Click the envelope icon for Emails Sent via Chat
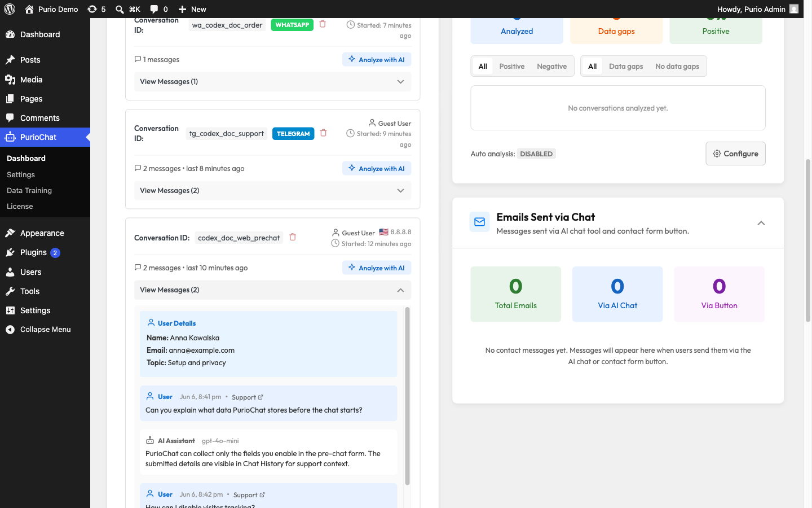Screen dimensions: 812x508 coord(480,222)
